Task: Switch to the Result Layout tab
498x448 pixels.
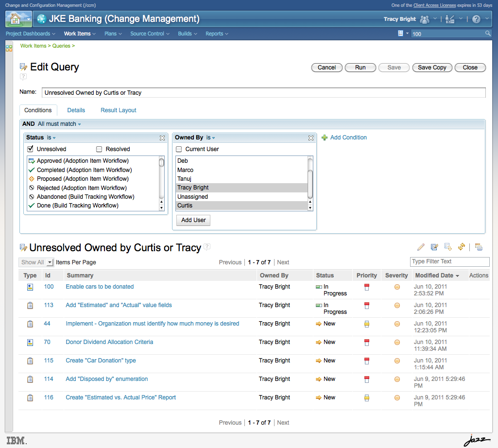Action: click(118, 110)
